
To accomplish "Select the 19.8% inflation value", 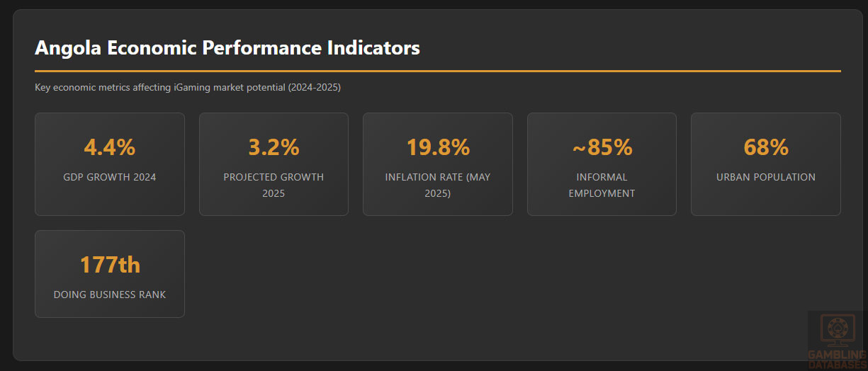I will coord(438,147).
